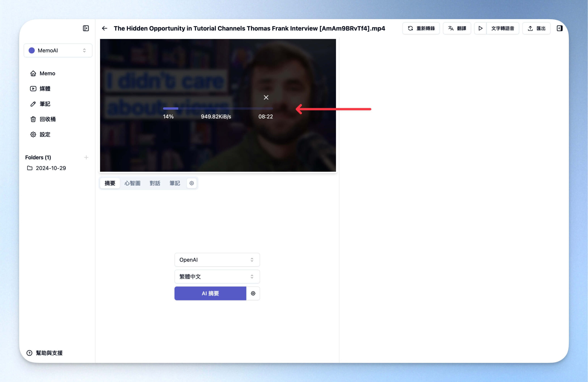Open the 翻譯 translate button
The width and height of the screenshot is (588, 382).
(457, 28)
